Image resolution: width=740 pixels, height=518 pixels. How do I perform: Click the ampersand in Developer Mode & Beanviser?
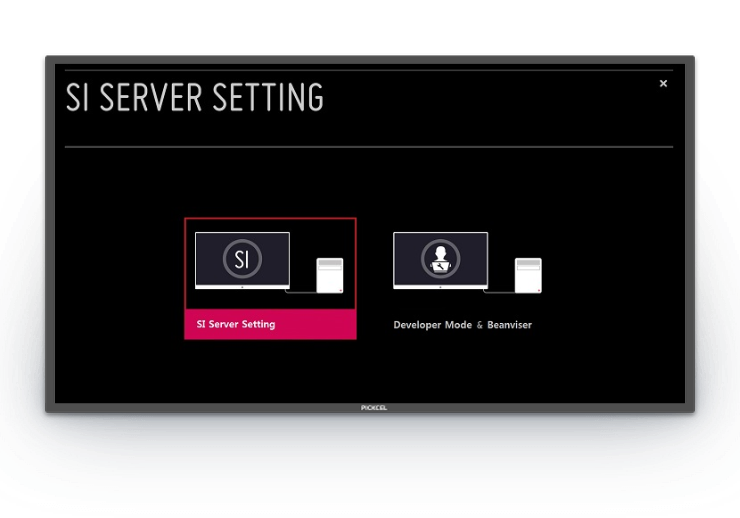[x=479, y=325]
